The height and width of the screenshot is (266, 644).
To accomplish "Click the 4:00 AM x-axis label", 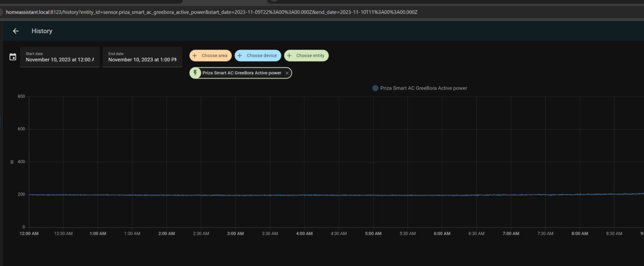I will pyautogui.click(x=304, y=233).
